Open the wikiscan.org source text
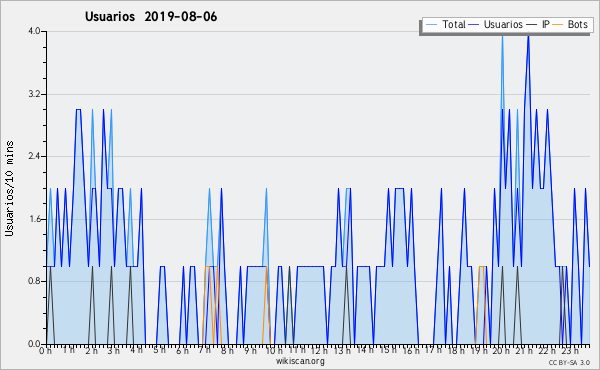This screenshot has height=370, width=600. click(300, 361)
